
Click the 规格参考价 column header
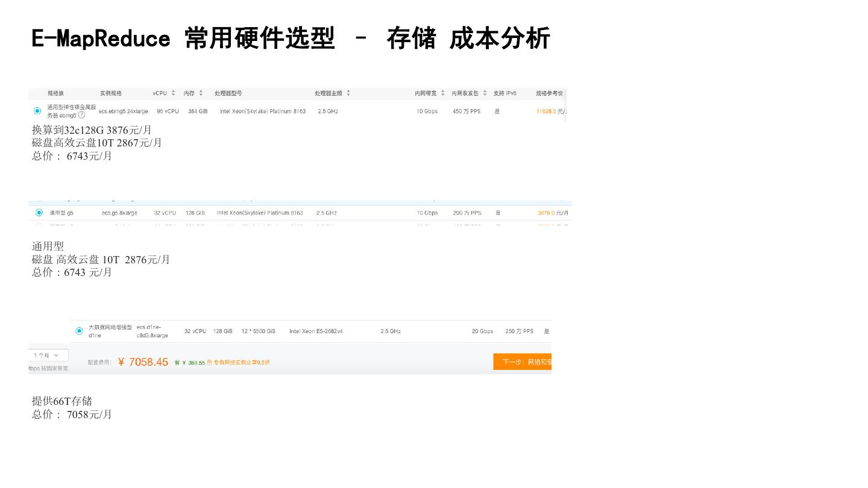549,93
